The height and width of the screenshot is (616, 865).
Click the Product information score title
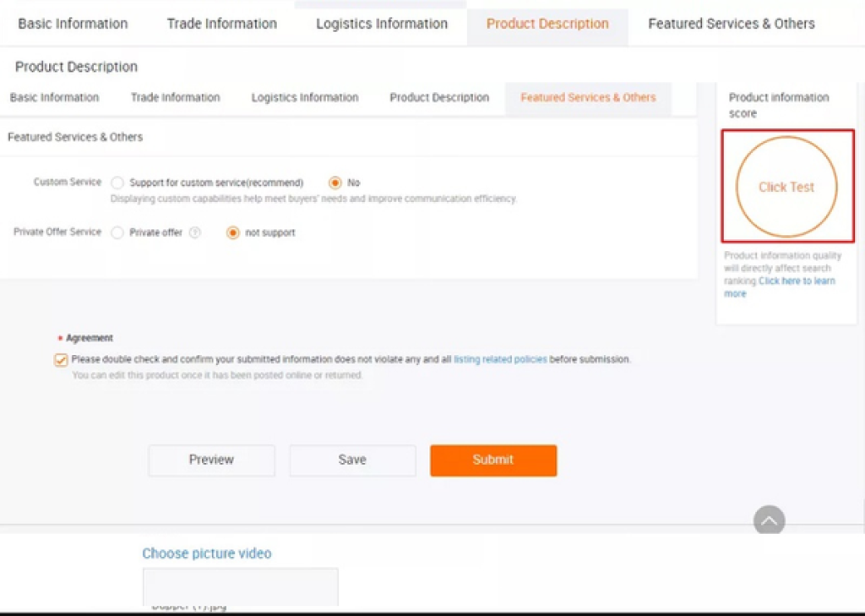[778, 106]
